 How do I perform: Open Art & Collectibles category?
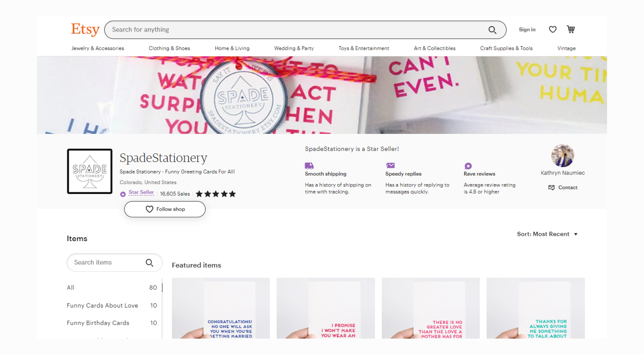pyautogui.click(x=435, y=48)
